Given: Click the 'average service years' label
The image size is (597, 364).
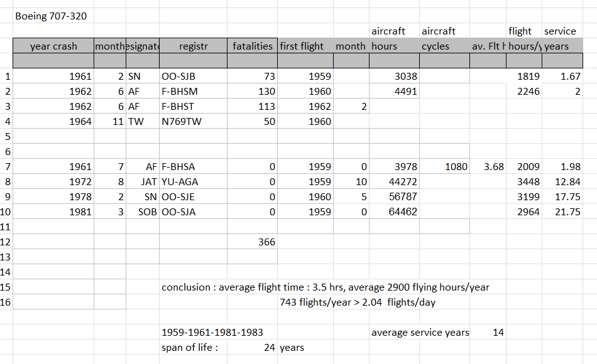Looking at the screenshot, I should (x=420, y=333).
